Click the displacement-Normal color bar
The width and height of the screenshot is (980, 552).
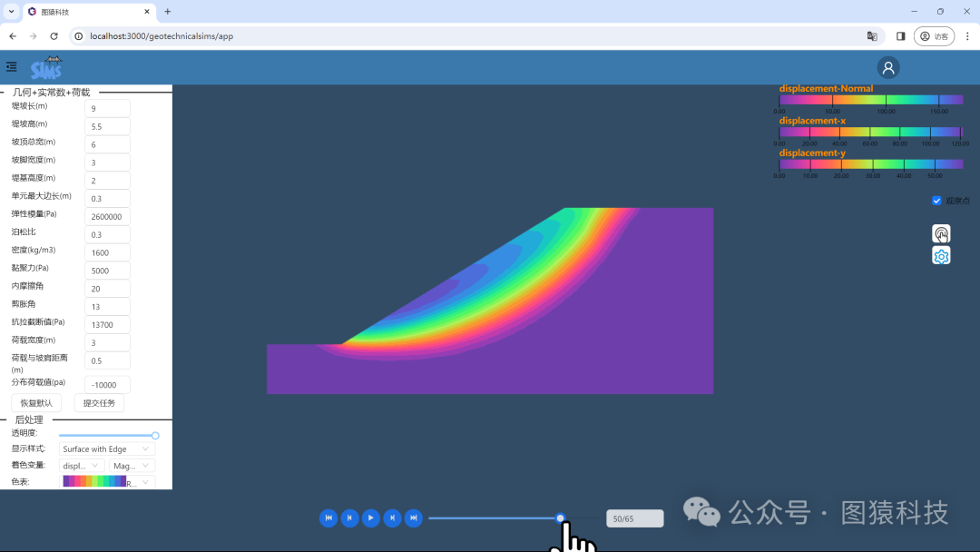click(870, 99)
